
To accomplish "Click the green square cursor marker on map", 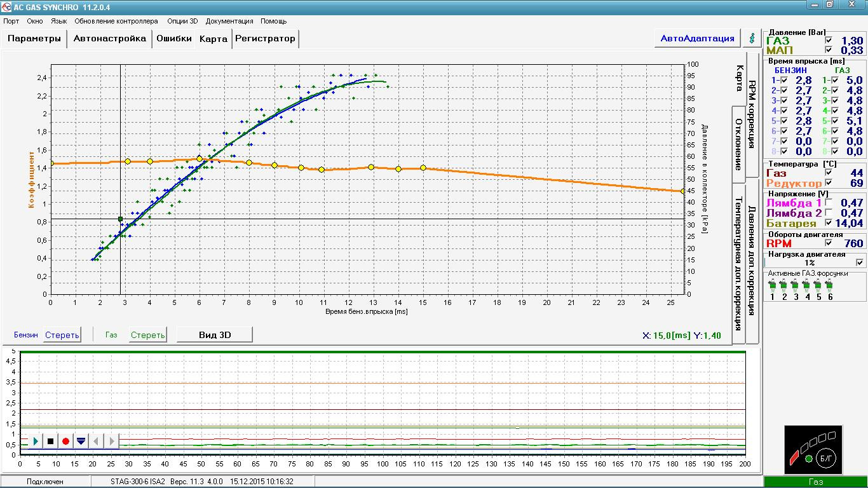I will pos(120,219).
